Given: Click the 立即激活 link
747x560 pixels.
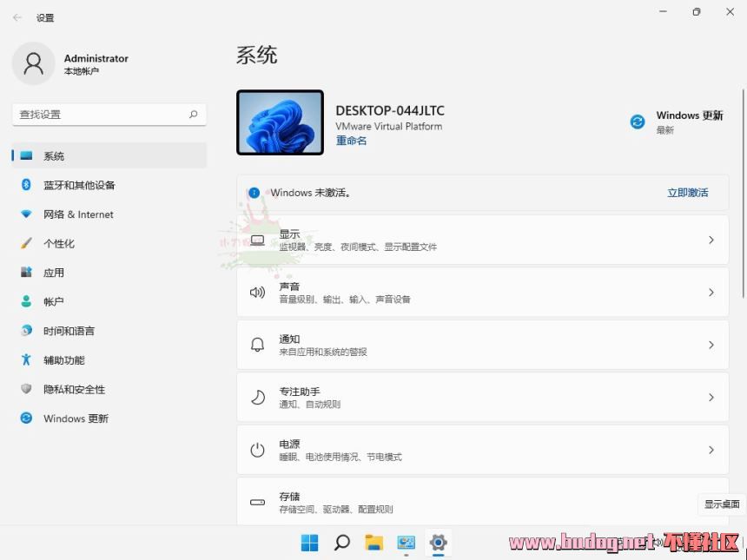Looking at the screenshot, I should tap(687, 193).
